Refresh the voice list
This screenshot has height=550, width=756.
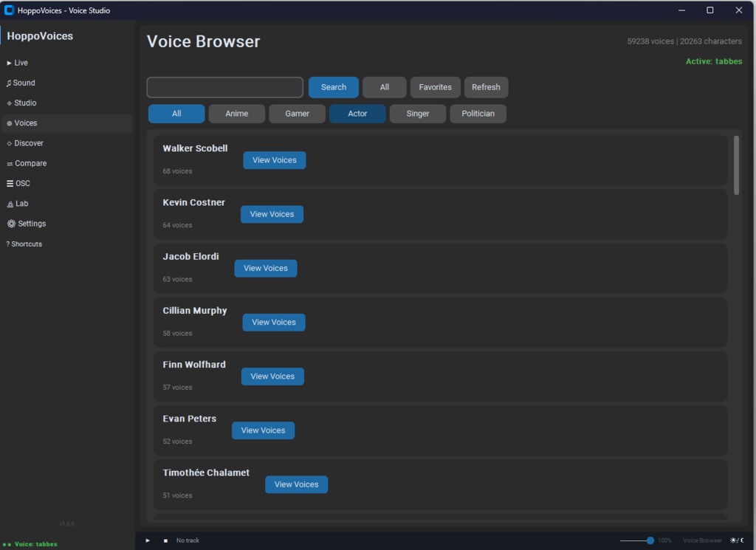tap(486, 87)
